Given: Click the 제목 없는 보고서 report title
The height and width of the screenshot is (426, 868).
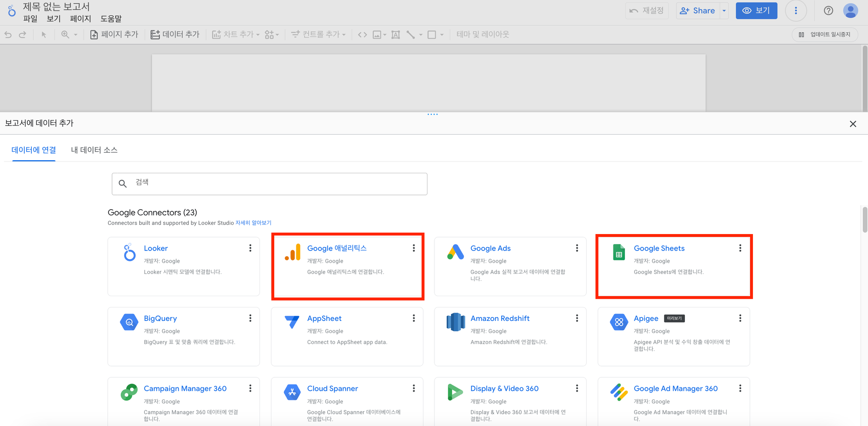Looking at the screenshot, I should [56, 7].
